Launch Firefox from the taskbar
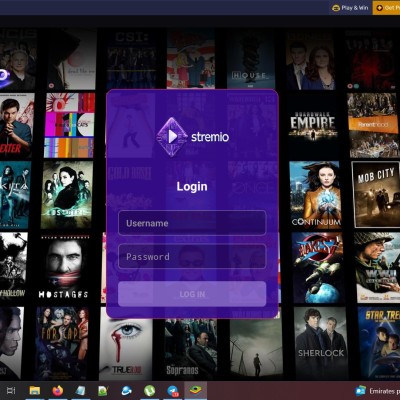The image size is (400, 400). coord(58,391)
